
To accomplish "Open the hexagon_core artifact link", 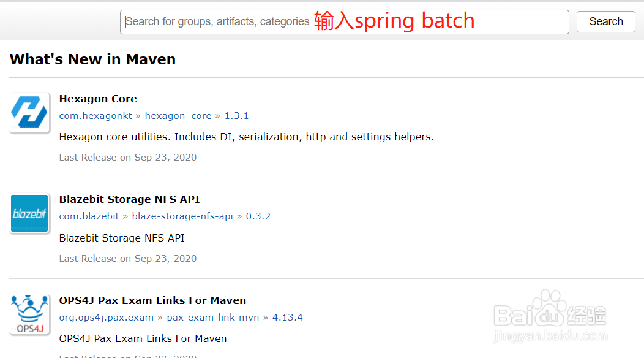I will point(178,116).
